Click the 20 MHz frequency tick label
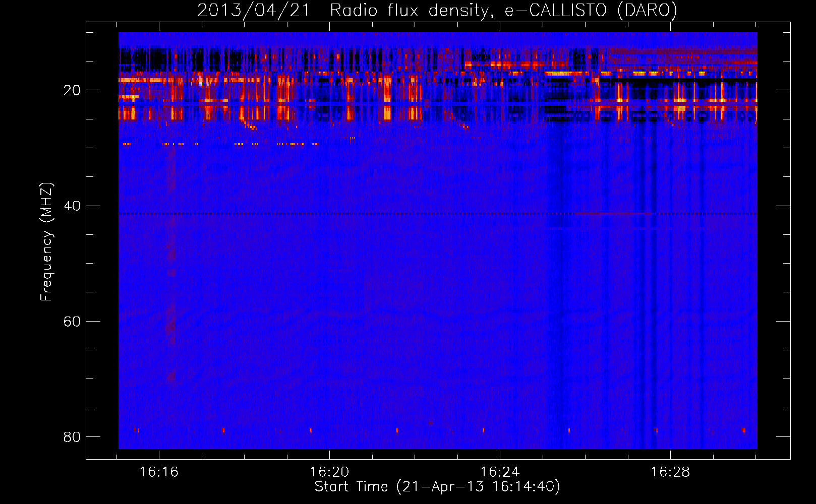 [x=72, y=91]
